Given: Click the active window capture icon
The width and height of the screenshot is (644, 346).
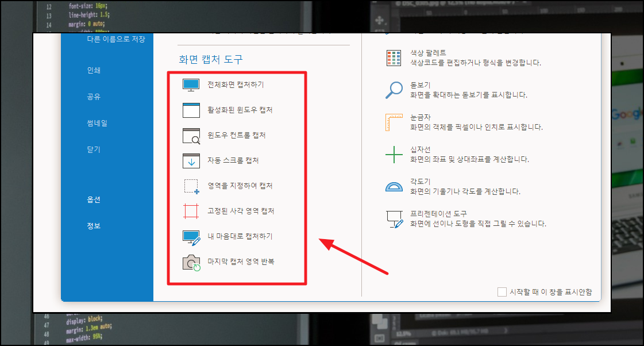Looking at the screenshot, I should coord(191,110).
